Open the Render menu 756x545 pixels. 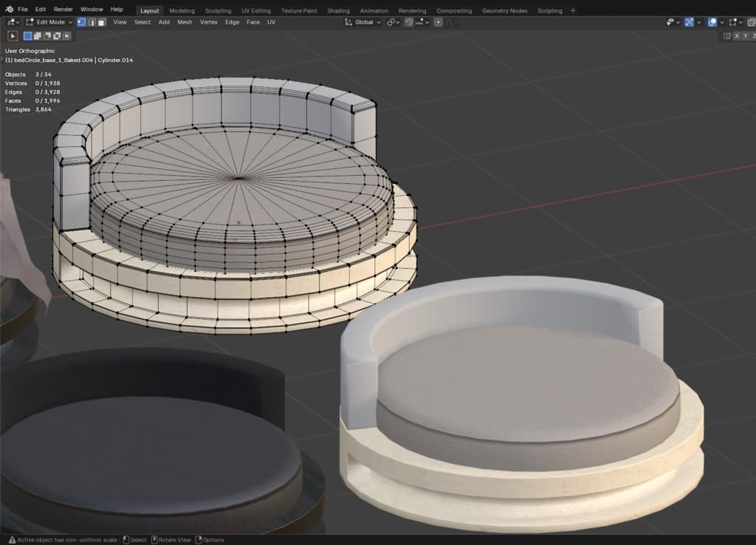click(63, 10)
